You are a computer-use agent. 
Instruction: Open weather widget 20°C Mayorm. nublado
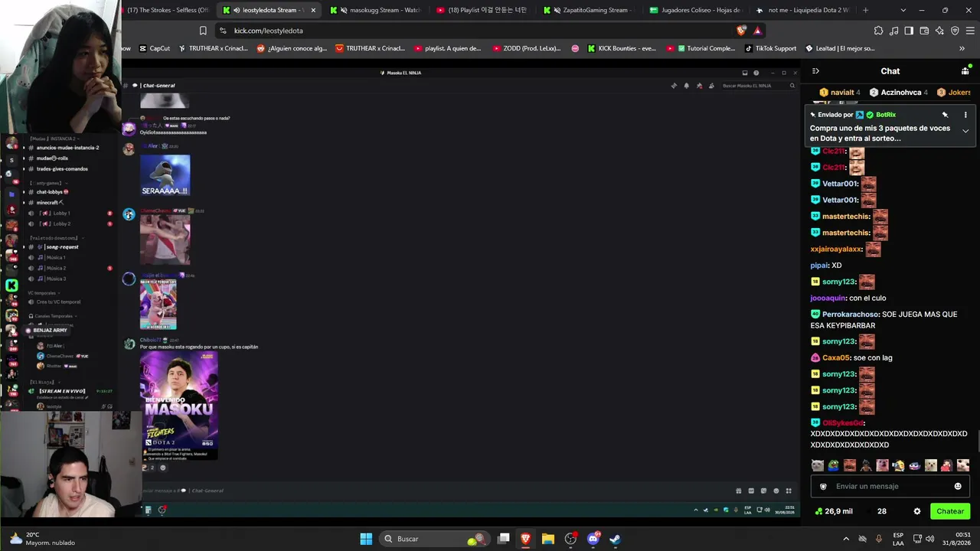click(x=42, y=539)
